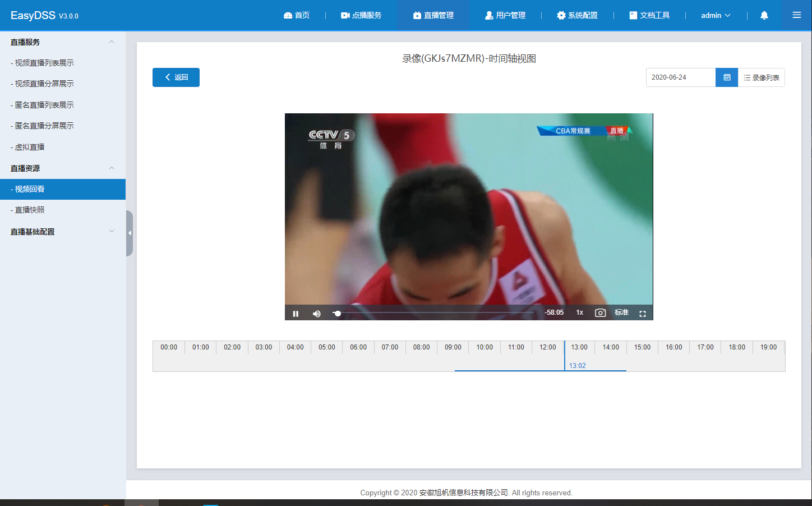Open 用户管理 menu
Image resolution: width=812 pixels, height=506 pixels.
tap(505, 15)
